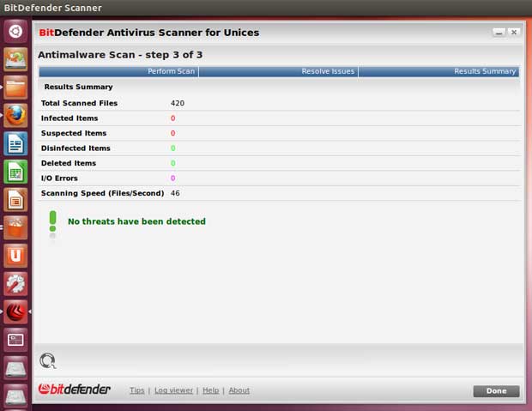Open the Ubuntu One icon in dock
This screenshot has height=411, width=532.
point(15,256)
